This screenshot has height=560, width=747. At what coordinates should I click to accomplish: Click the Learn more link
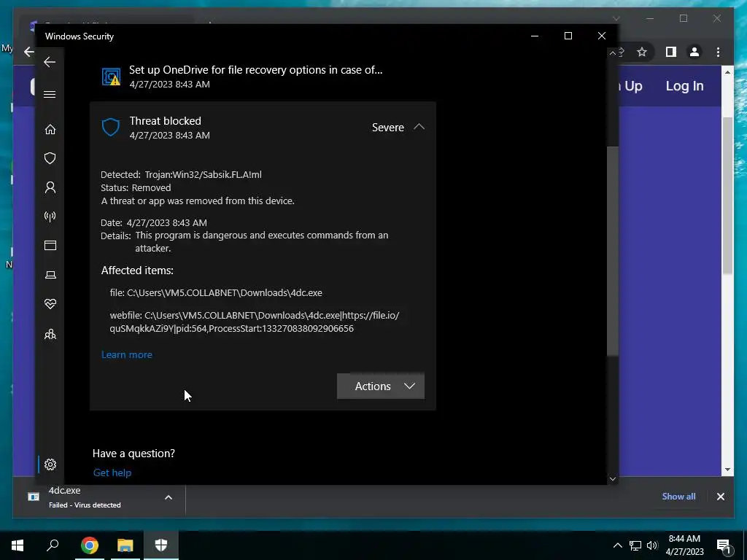(127, 355)
